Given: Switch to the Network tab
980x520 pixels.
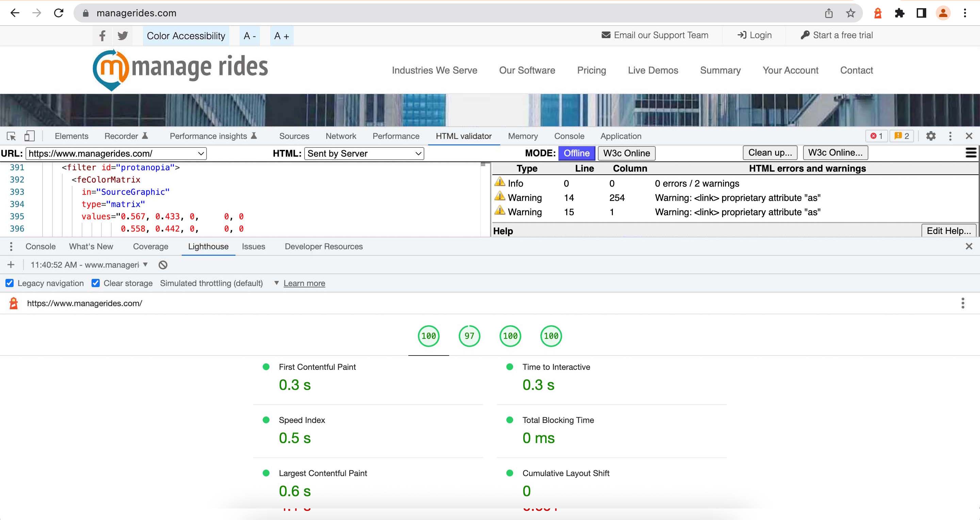Looking at the screenshot, I should [341, 136].
